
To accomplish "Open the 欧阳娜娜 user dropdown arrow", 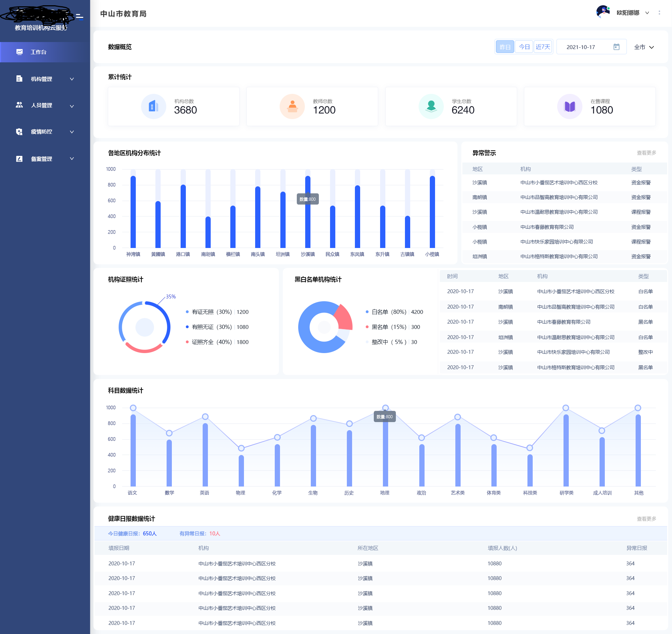I will coord(647,13).
